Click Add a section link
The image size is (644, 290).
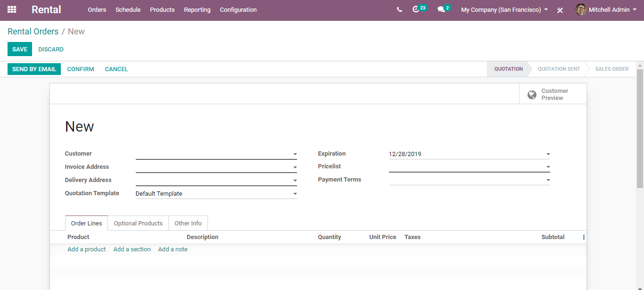(x=132, y=249)
